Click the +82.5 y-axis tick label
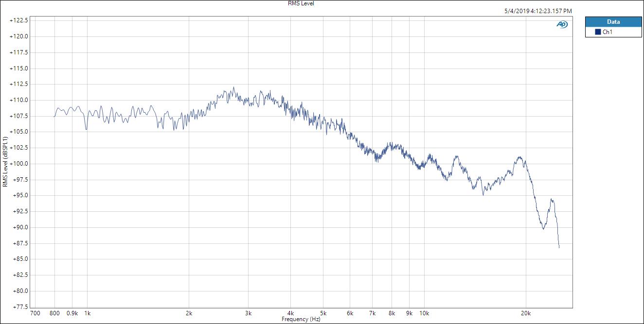 tap(20, 275)
